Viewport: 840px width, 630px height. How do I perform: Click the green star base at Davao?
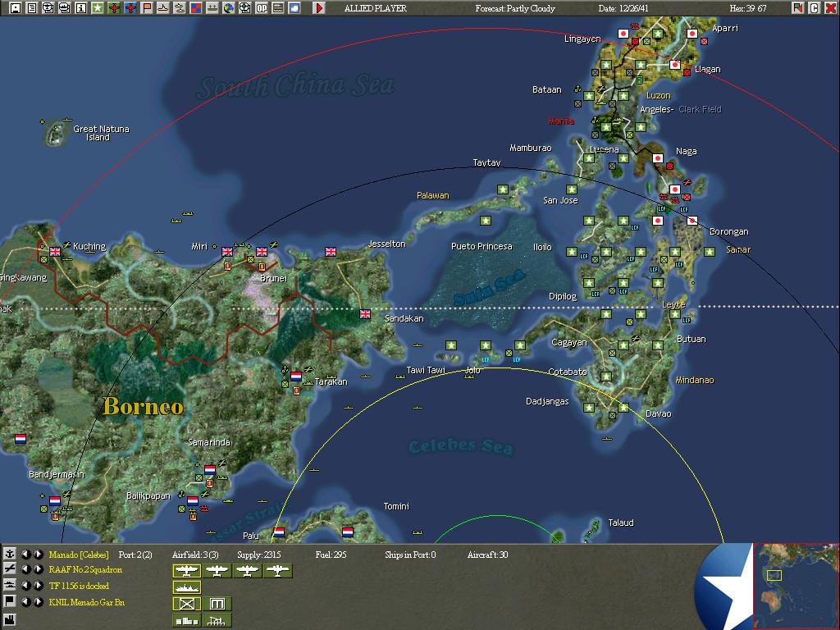point(623,408)
